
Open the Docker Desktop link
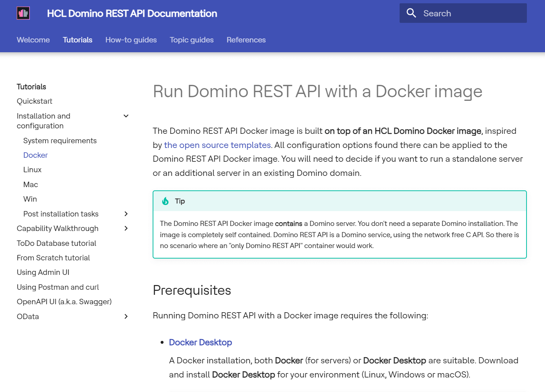pos(201,342)
